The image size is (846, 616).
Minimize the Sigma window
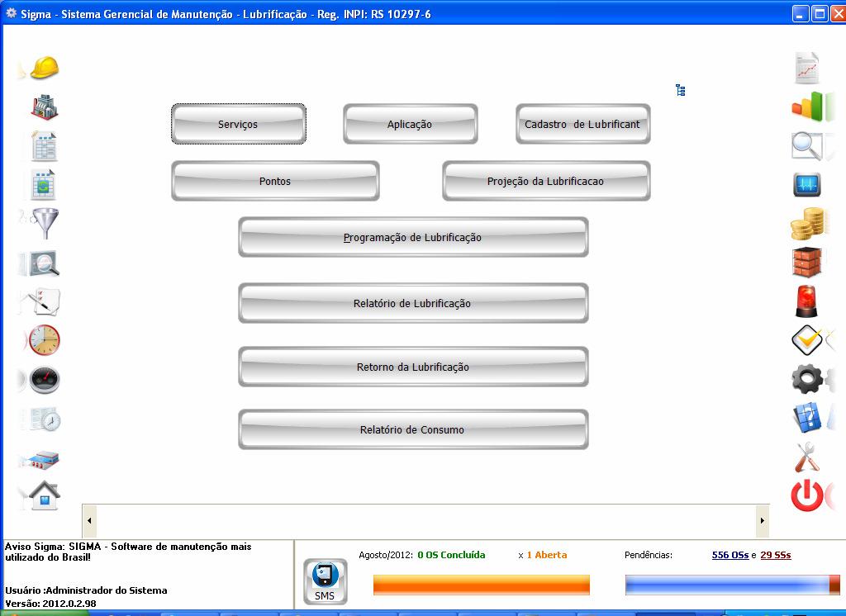[800, 14]
